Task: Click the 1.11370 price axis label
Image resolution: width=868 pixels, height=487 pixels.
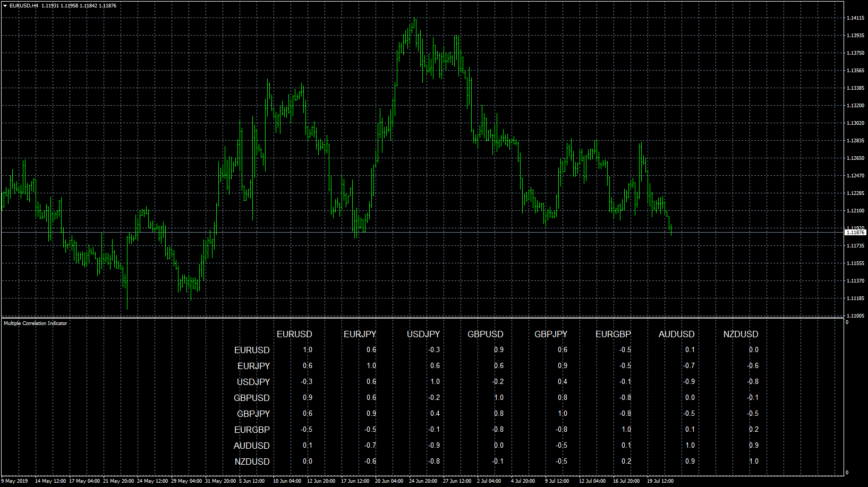Action: [x=855, y=281]
